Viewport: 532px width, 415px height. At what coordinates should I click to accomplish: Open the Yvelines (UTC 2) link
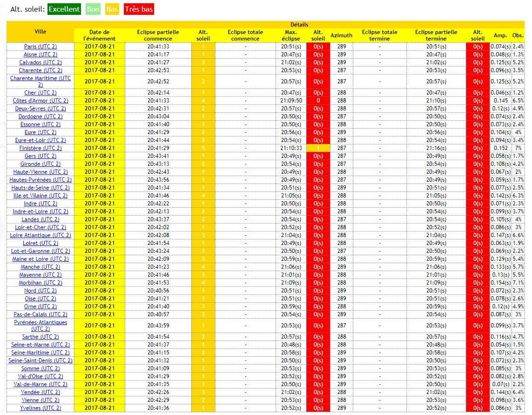(40, 408)
